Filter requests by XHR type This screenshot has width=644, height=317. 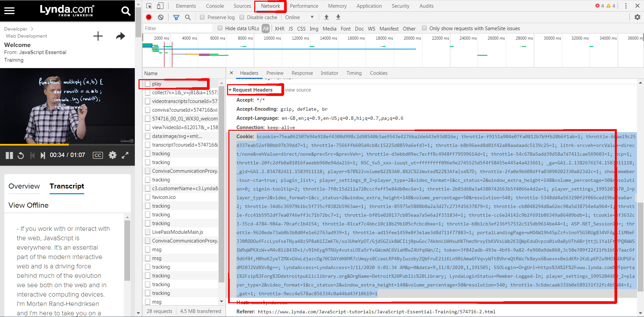click(279, 29)
